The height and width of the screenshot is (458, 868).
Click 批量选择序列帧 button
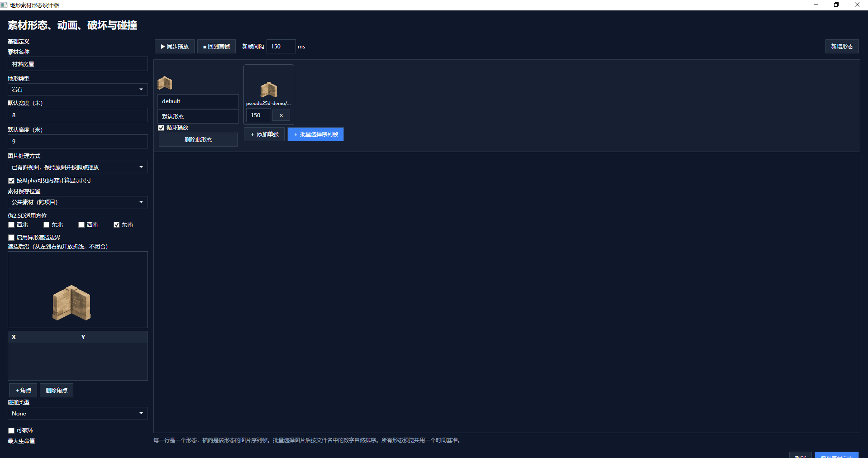point(315,134)
